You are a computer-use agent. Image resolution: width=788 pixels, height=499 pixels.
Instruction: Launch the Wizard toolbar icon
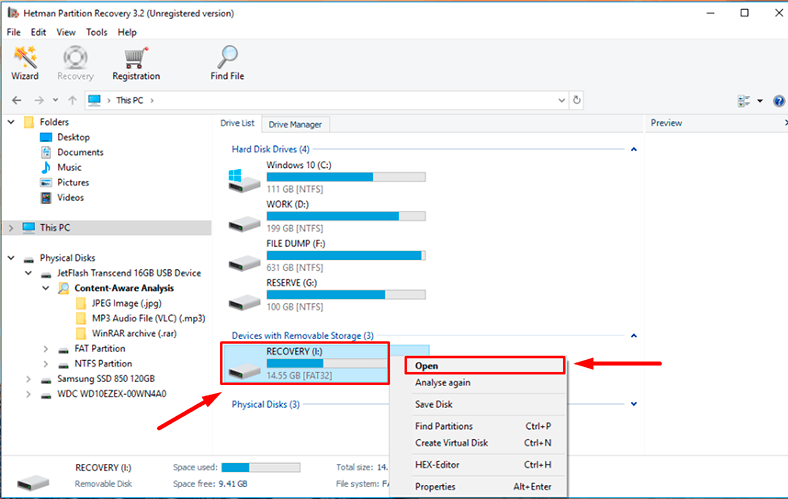[x=25, y=62]
